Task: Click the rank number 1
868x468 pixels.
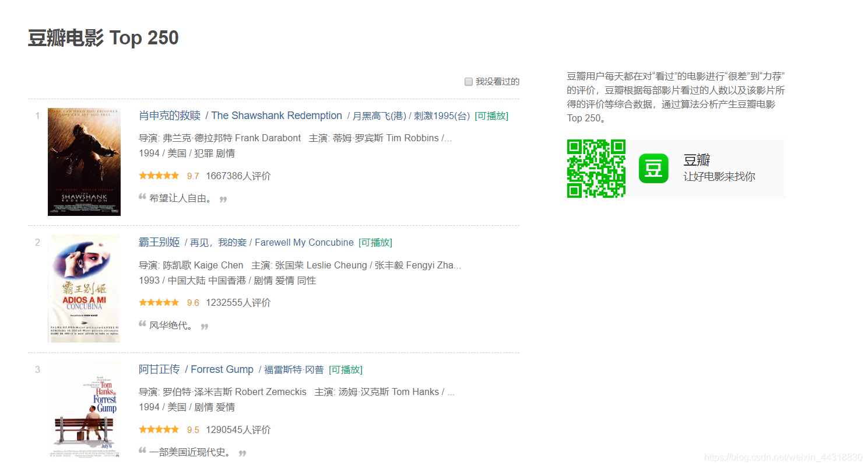Action: coord(37,116)
